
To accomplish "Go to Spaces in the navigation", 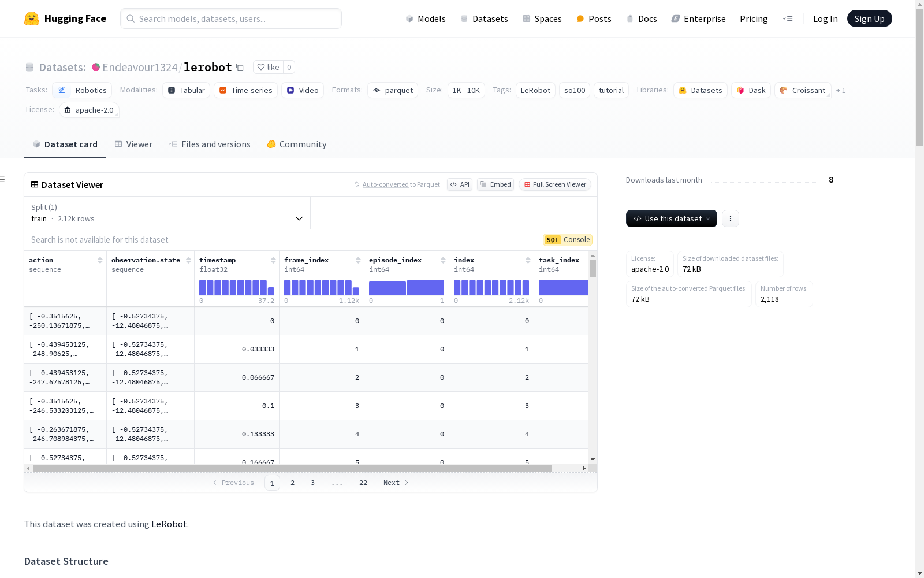I will (542, 18).
